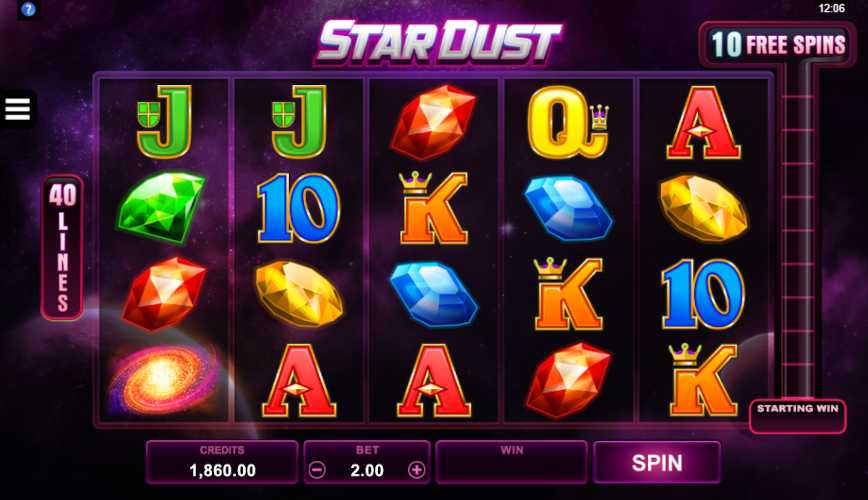Click the 10 Free Spins banner
This screenshot has width=868, height=500.
(x=778, y=44)
